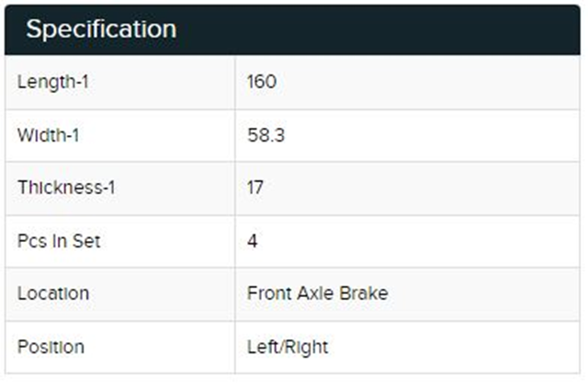Select the Position label cell
This screenshot has height=389, width=588.
pyautogui.click(x=51, y=347)
